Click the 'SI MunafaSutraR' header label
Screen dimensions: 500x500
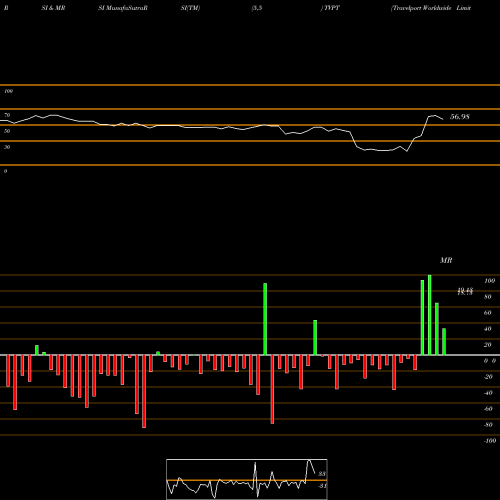[123, 8]
